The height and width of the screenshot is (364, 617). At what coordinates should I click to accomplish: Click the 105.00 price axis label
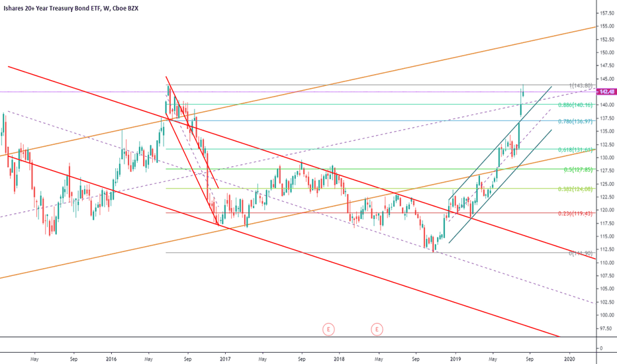607,289
